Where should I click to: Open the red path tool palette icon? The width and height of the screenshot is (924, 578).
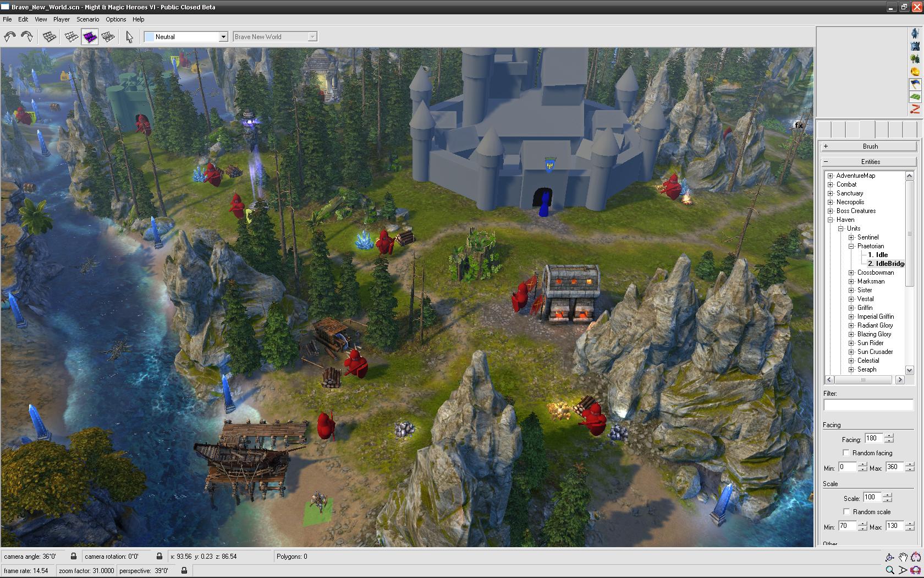pyautogui.click(x=915, y=110)
